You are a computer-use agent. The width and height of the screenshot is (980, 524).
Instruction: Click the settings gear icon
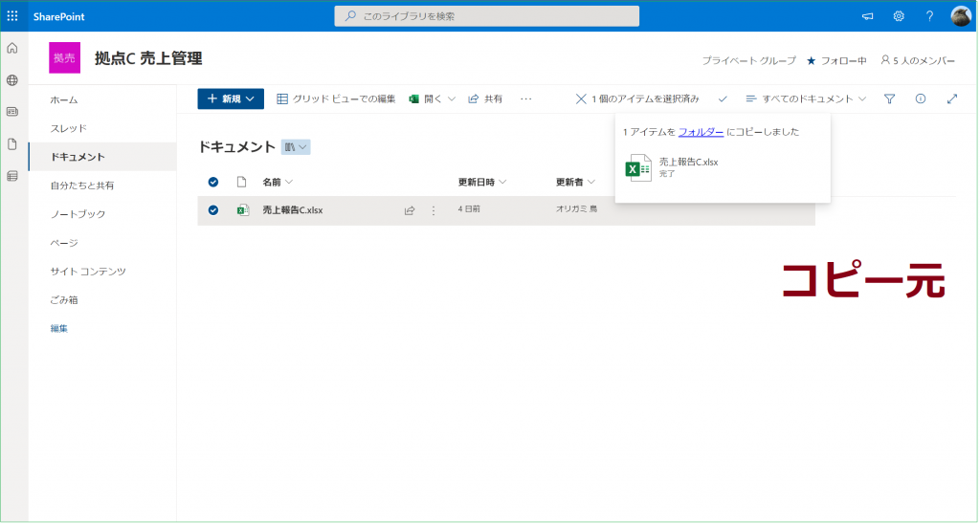click(x=899, y=16)
